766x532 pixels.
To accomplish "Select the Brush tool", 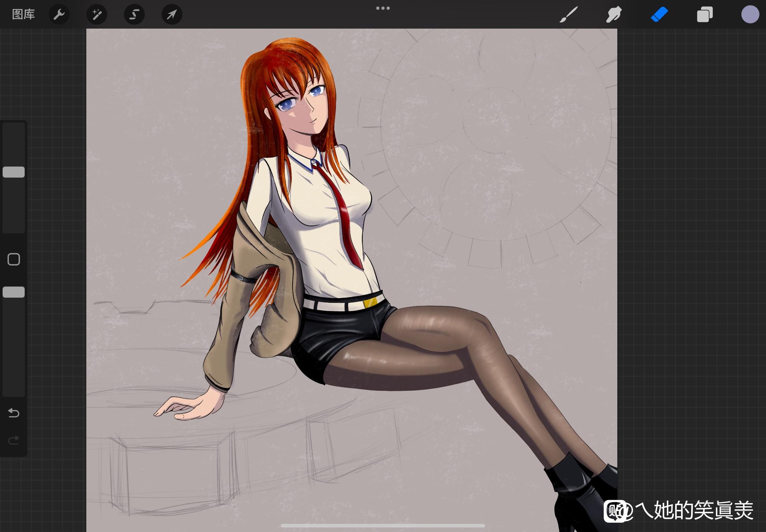I will 568,15.
